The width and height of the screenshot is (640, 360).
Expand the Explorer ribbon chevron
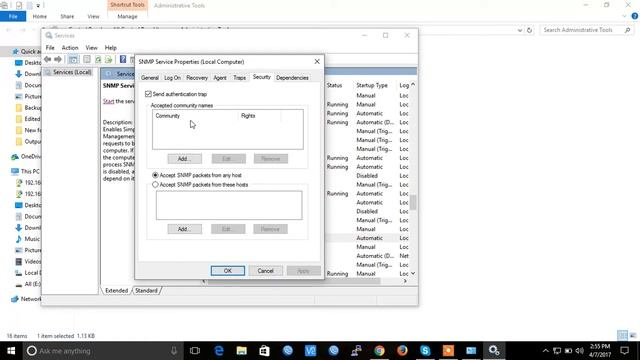pyautogui.click(x=624, y=16)
